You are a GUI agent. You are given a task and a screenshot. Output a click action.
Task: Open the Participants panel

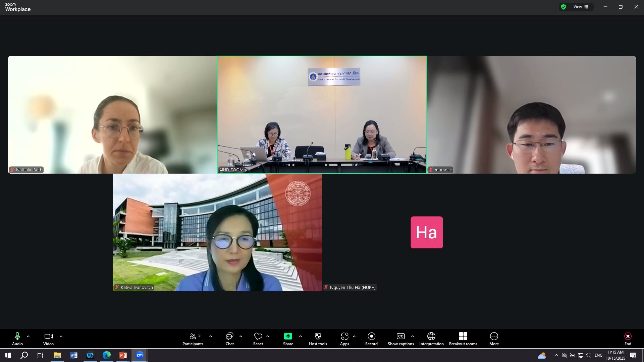click(x=193, y=339)
